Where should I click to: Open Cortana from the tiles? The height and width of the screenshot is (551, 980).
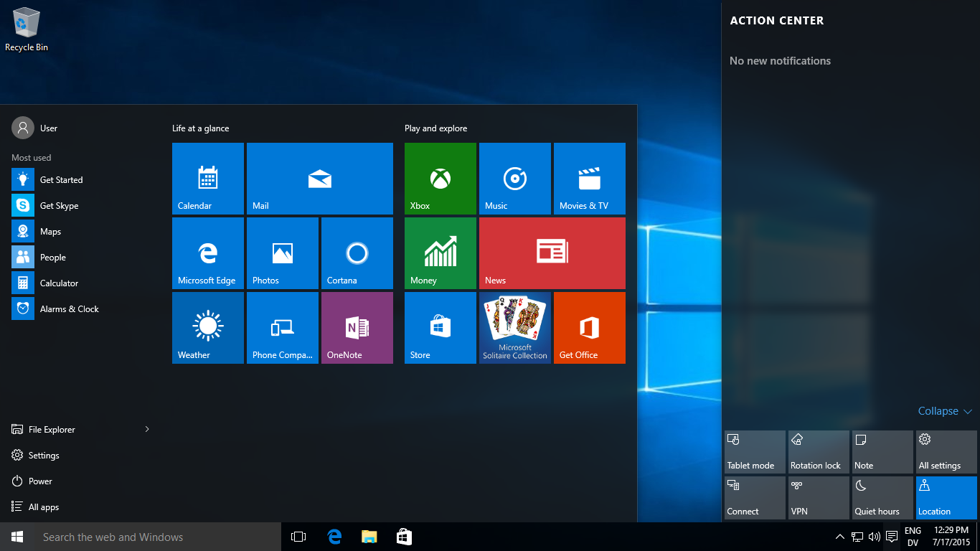(x=357, y=253)
